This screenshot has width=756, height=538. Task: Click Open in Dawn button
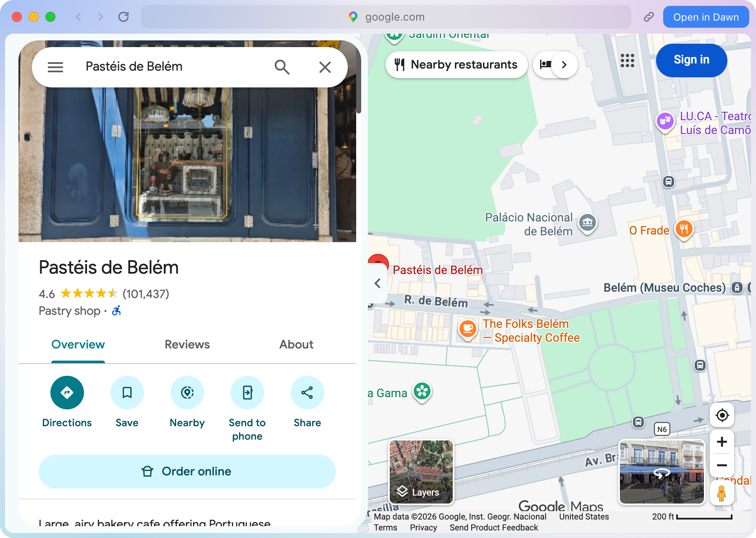point(706,17)
